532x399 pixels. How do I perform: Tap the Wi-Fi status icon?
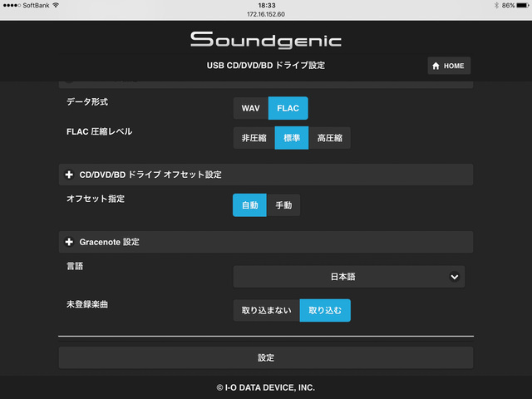[56, 5]
